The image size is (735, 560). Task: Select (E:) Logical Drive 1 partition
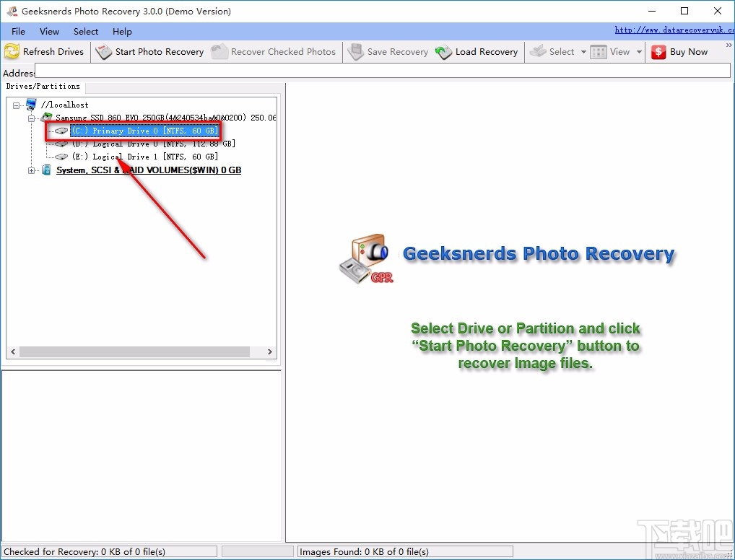click(145, 157)
